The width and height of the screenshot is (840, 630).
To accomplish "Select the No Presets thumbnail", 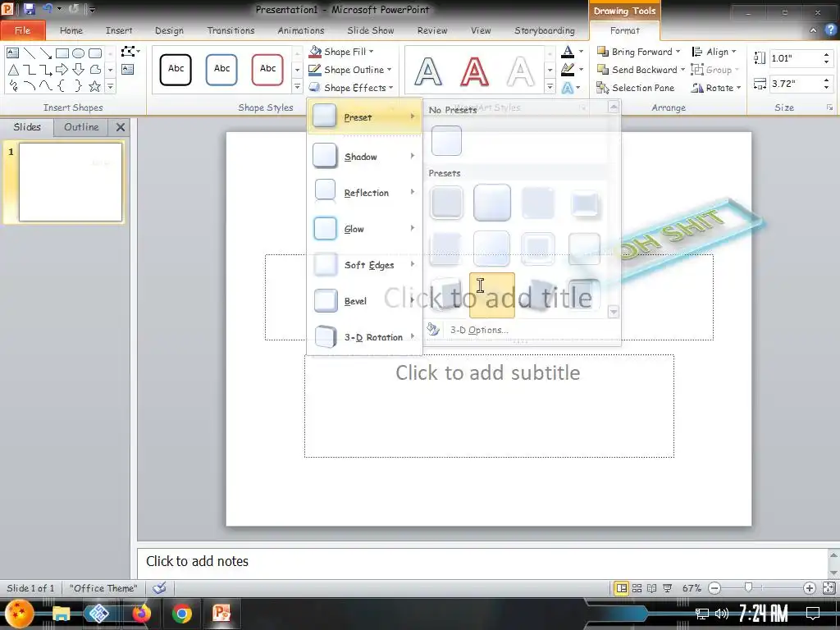I will click(446, 140).
